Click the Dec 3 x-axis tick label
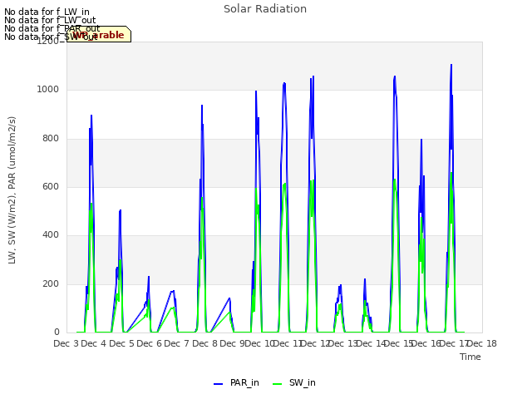Image resolution: width=532 pixels, height=399 pixels. [x=66, y=343]
